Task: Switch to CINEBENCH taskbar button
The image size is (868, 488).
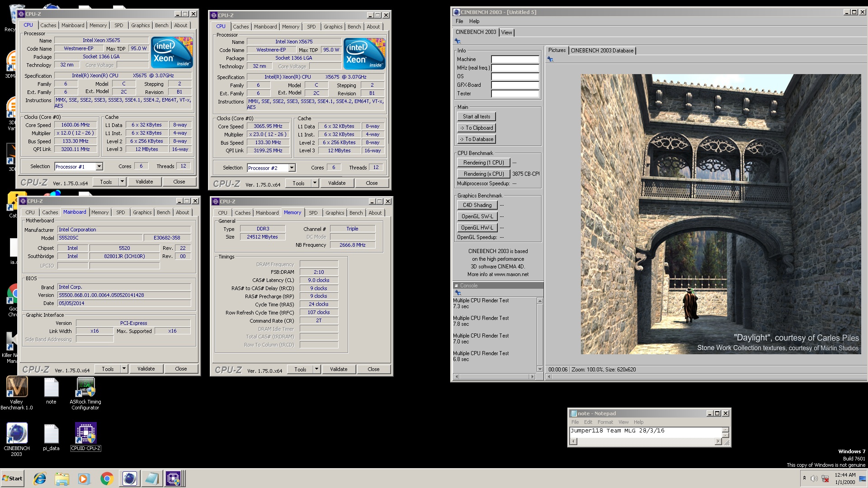Action: (129, 479)
